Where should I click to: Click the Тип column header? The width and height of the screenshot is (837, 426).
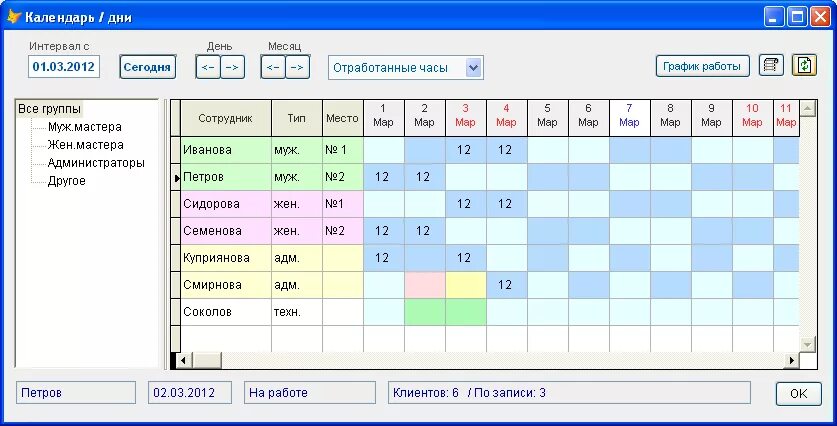[x=297, y=118]
